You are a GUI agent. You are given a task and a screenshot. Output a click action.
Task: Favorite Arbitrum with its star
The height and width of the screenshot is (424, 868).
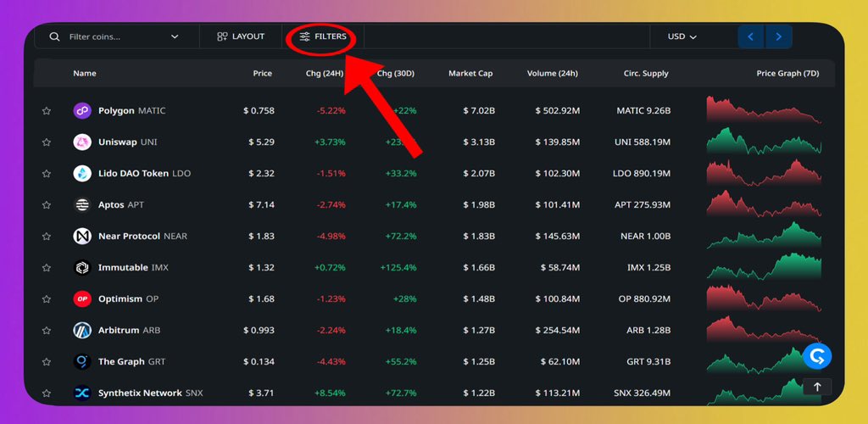[x=47, y=331]
